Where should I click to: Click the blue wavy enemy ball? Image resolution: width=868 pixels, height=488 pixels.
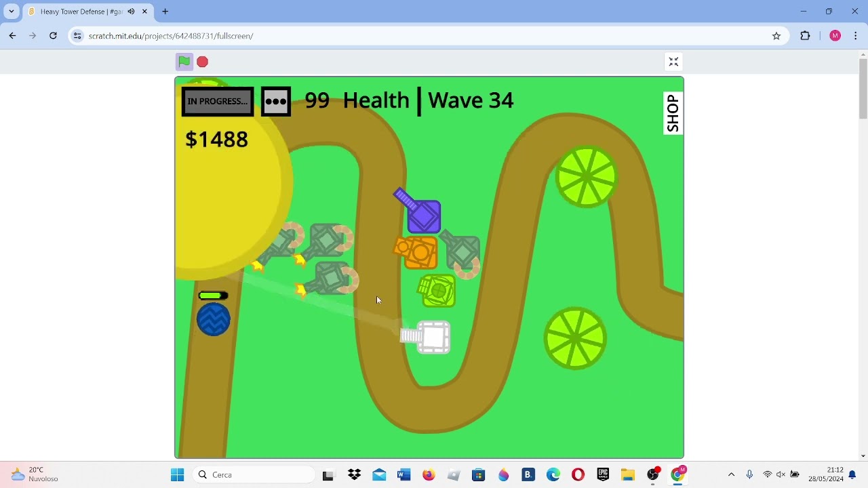pos(214,319)
